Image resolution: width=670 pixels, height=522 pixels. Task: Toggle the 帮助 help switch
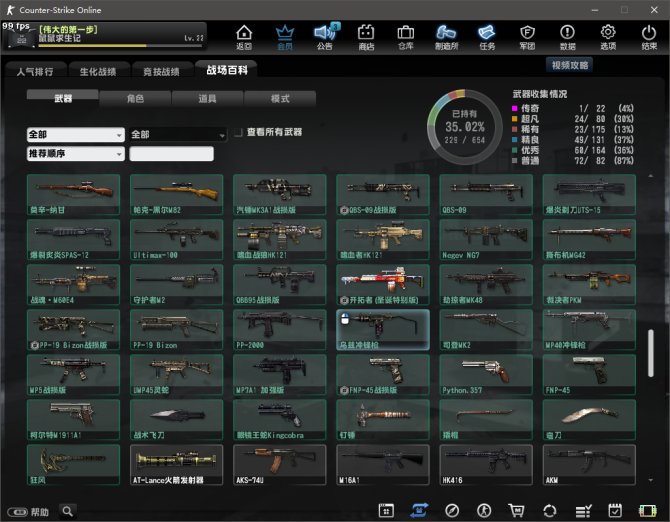pos(18,512)
